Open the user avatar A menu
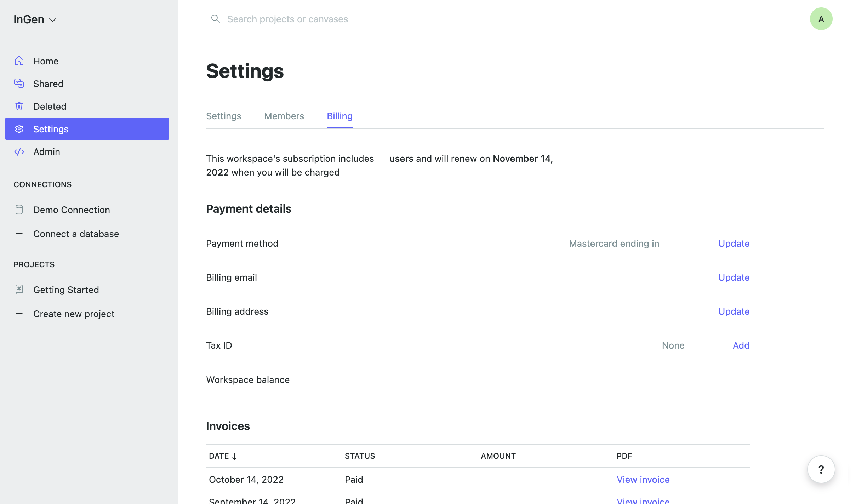856x504 pixels. point(821,19)
